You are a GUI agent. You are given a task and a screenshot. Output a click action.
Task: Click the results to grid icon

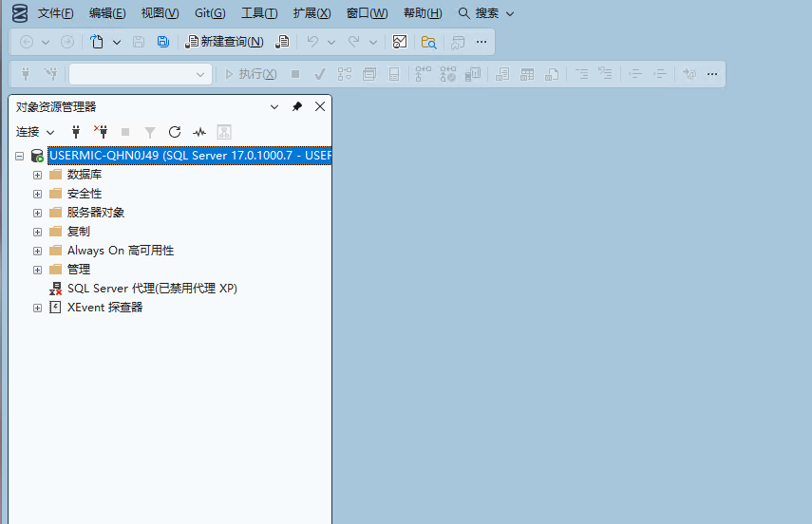click(527, 74)
